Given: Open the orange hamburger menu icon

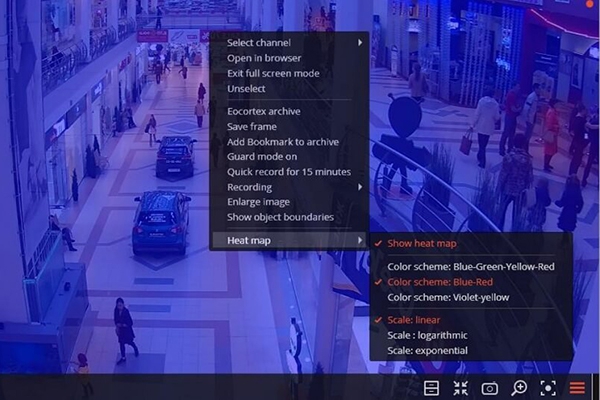Looking at the screenshot, I should [577, 388].
